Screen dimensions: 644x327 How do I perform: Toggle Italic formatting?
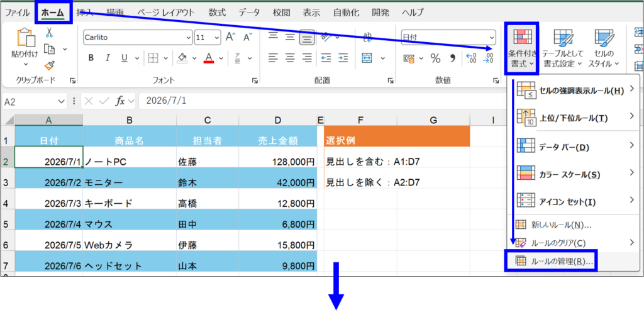(x=108, y=58)
